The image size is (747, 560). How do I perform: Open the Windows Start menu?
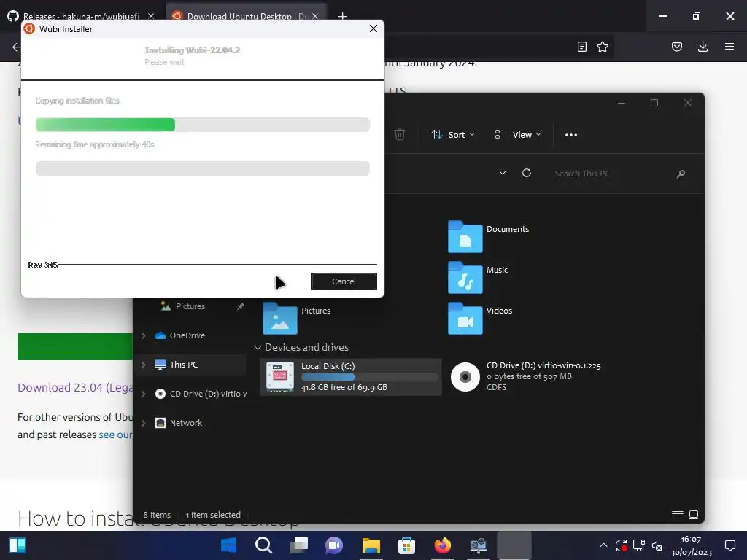(x=228, y=545)
